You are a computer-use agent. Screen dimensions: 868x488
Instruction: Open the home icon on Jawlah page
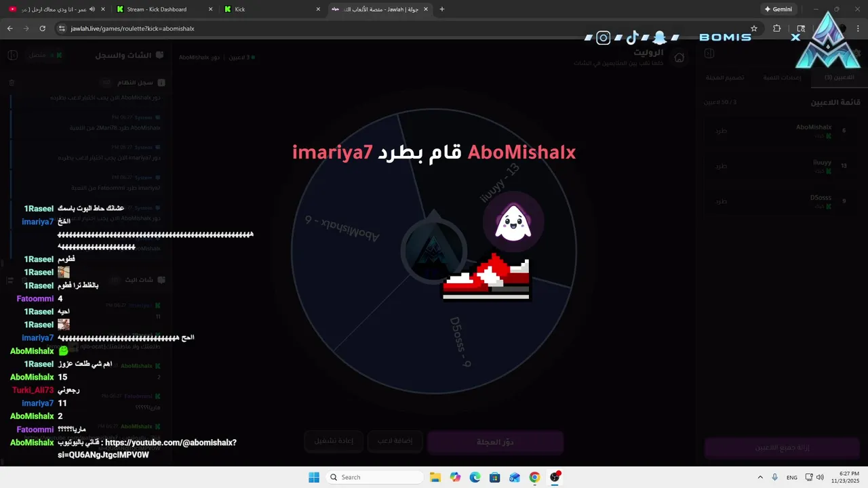679,58
